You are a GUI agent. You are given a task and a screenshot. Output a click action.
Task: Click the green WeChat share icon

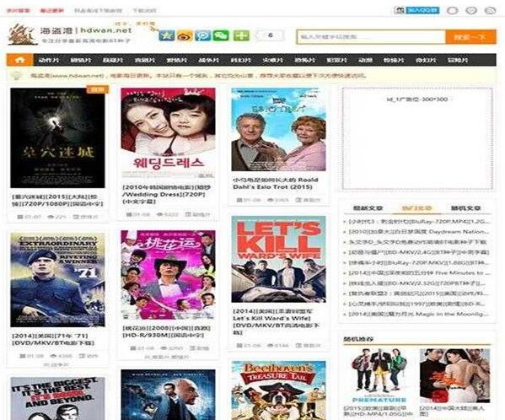pyautogui.click(x=221, y=35)
